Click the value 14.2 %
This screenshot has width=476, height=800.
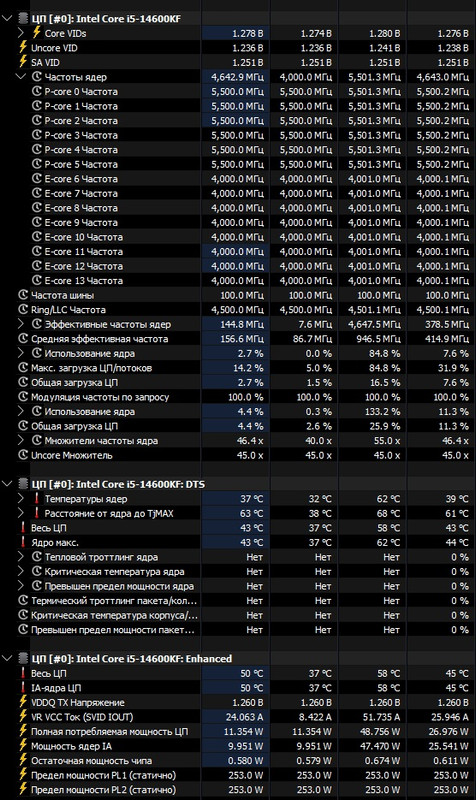coord(248,368)
